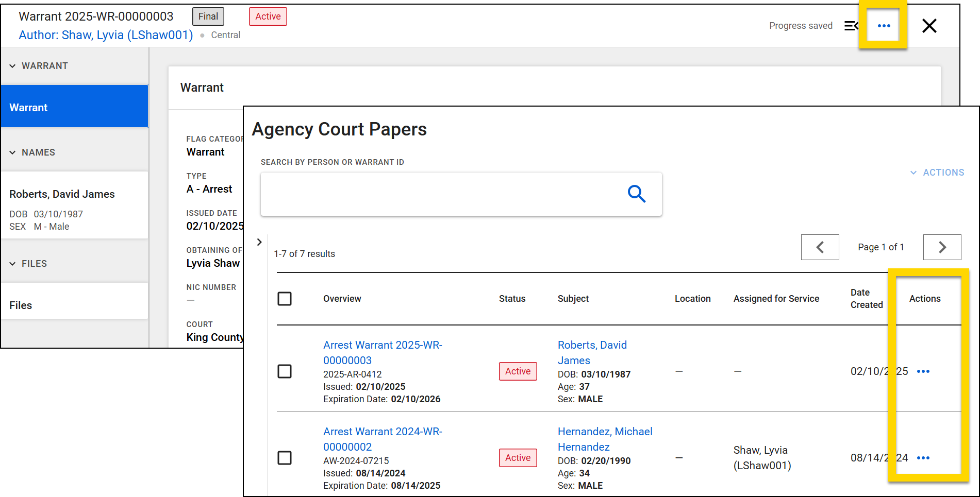Go to next page with right arrow
Viewport: 980px width, 497px height.
[x=942, y=247]
